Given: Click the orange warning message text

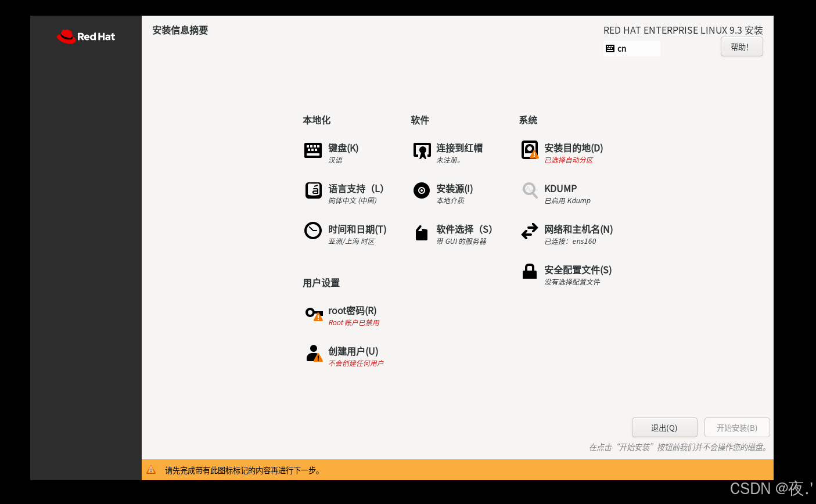Looking at the screenshot, I should tap(243, 470).
